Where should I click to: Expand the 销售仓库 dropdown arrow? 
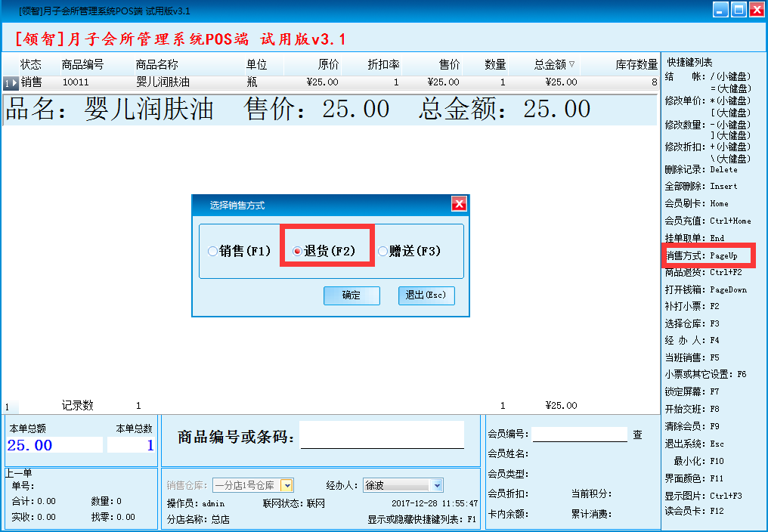(x=286, y=485)
